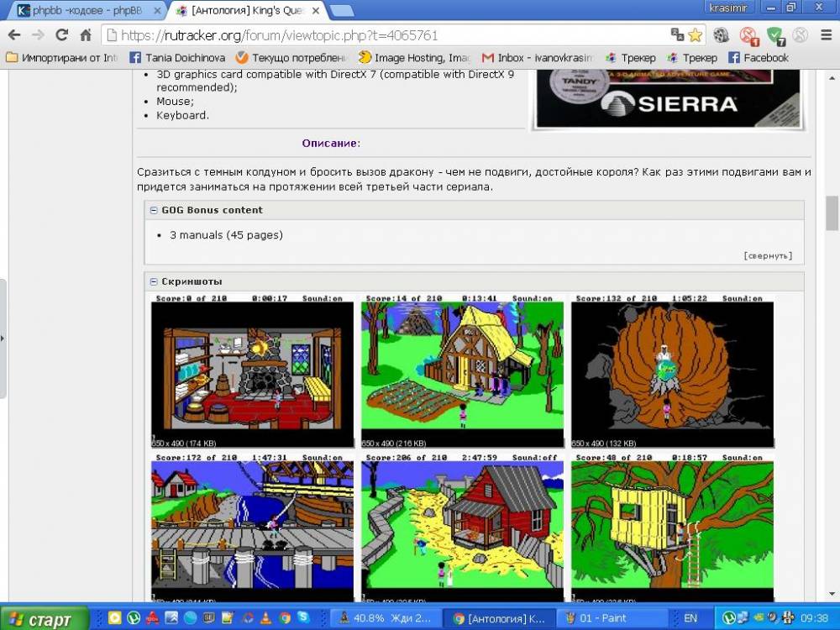The height and width of the screenshot is (630, 840).
Task: Select the [Антология] King's Quest tab
Action: point(246,10)
